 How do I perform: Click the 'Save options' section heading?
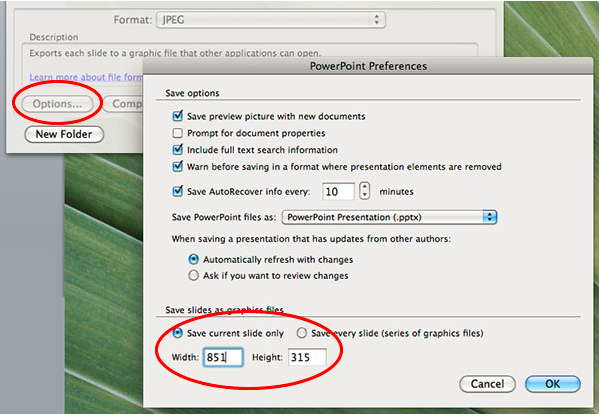(x=192, y=93)
